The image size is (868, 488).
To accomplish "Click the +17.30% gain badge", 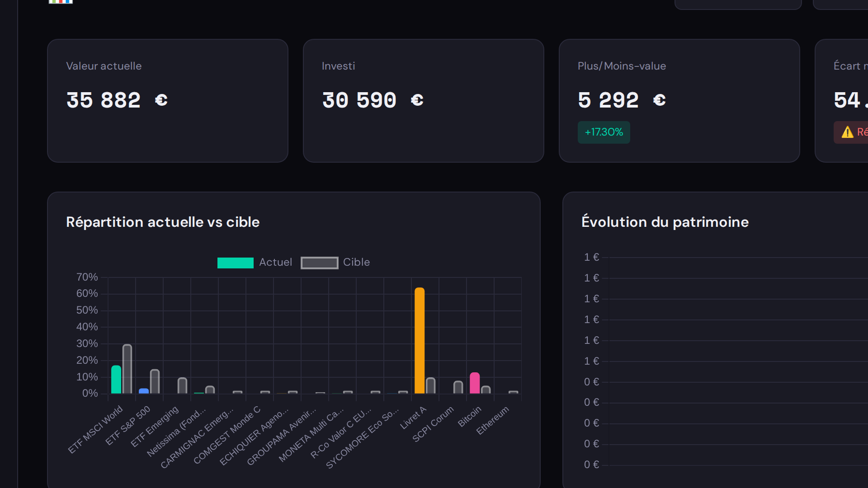I will (604, 132).
